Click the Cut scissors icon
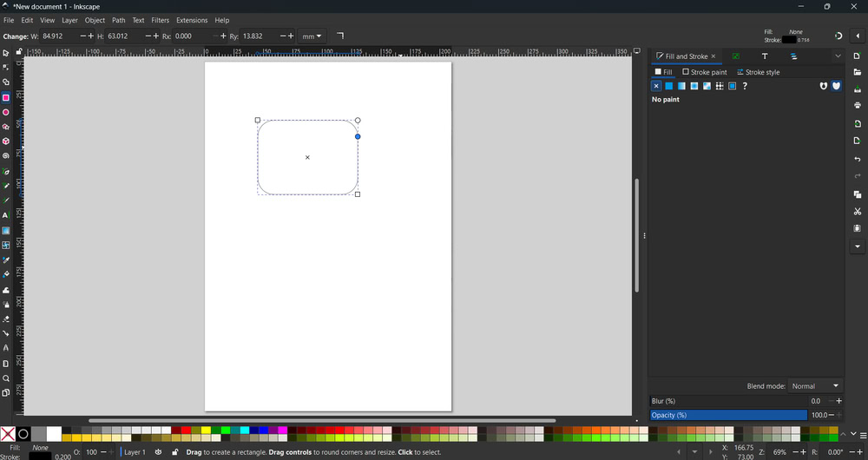 point(858,212)
